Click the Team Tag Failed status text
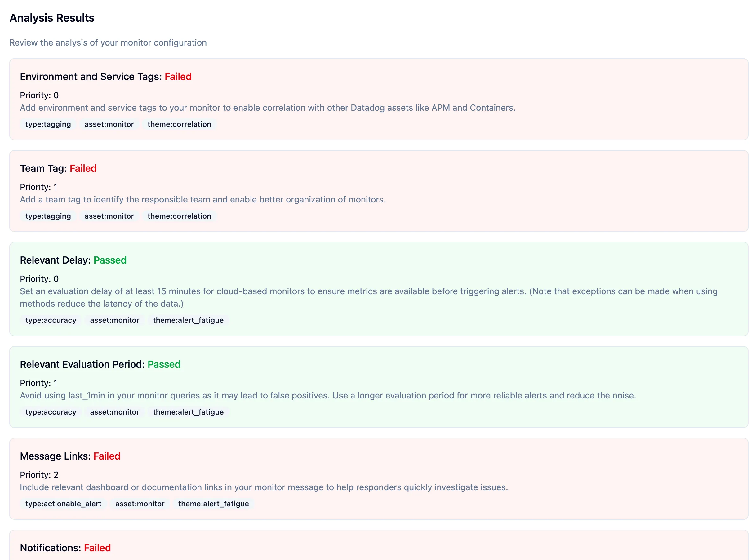The width and height of the screenshot is (756, 560). pos(83,168)
